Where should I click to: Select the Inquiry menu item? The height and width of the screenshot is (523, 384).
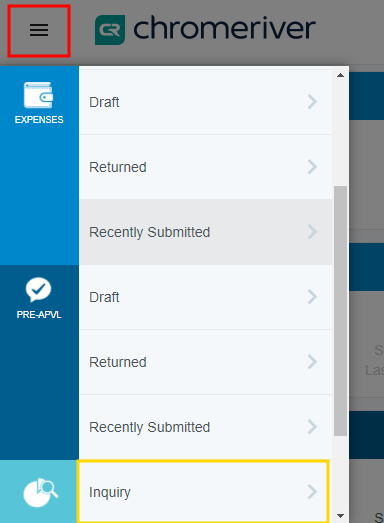203,492
